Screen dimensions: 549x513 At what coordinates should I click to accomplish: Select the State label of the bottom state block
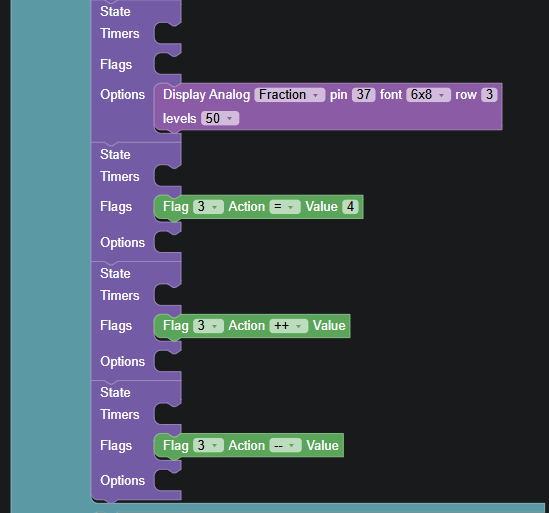click(x=115, y=393)
